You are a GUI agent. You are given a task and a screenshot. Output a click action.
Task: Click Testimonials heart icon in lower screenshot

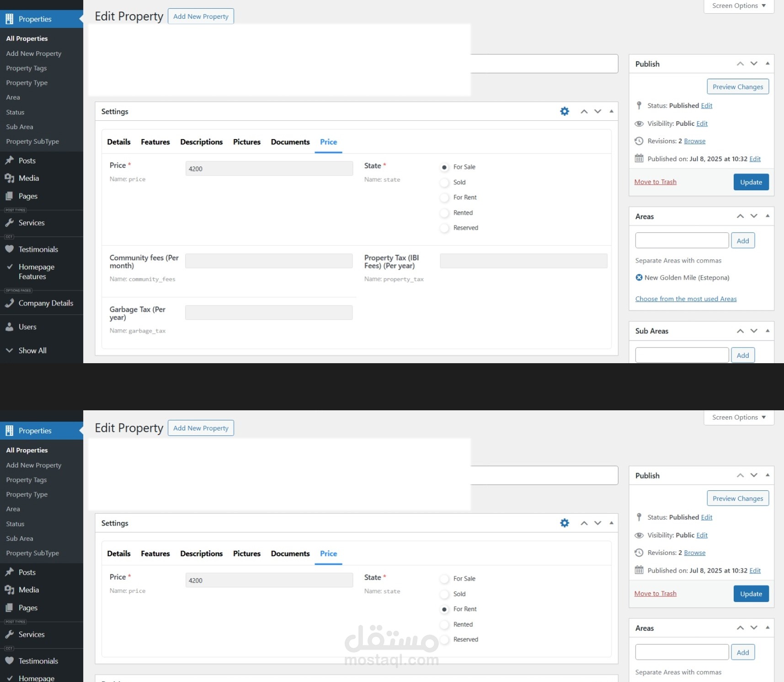pyautogui.click(x=9, y=661)
